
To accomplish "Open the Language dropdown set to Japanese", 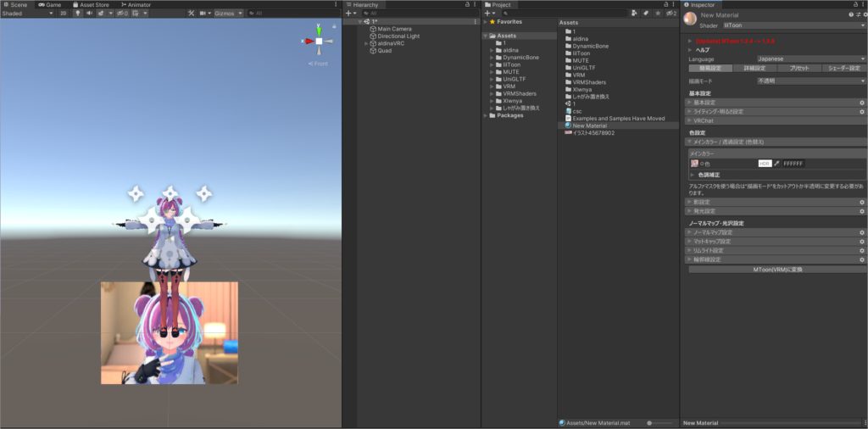I will 810,58.
